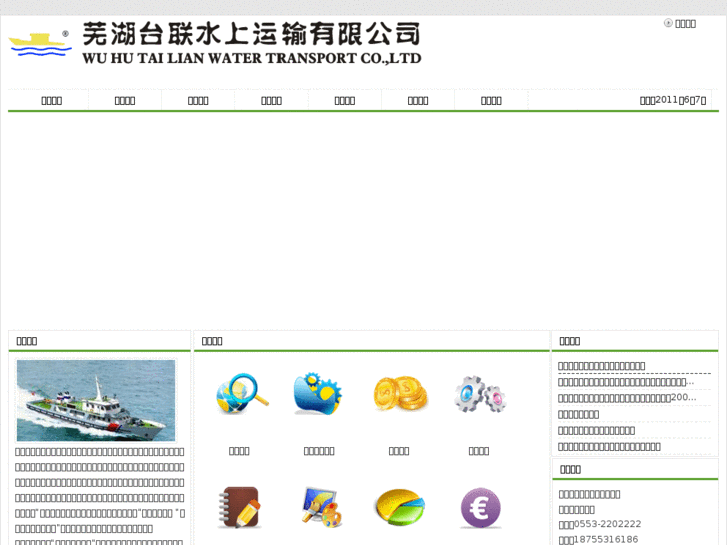Viewport: 727px width, 545px height.
Task: Click the purple euro coin icon
Action: [480, 508]
